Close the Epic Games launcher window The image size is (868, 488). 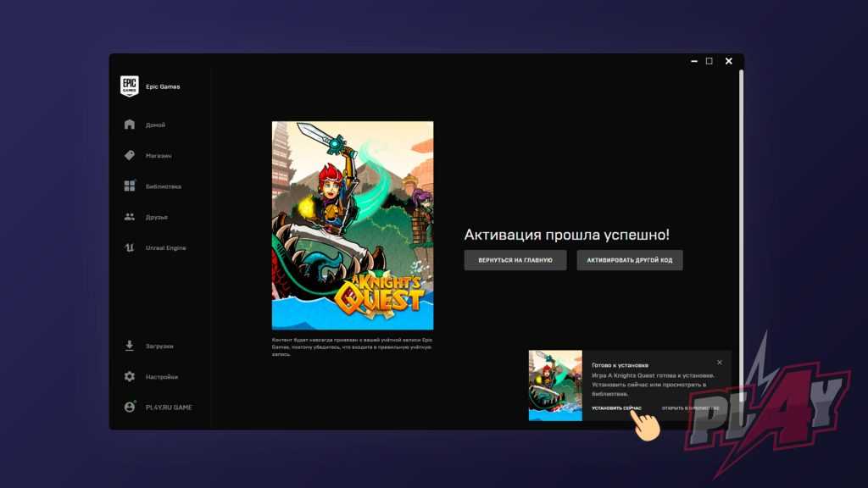click(728, 61)
